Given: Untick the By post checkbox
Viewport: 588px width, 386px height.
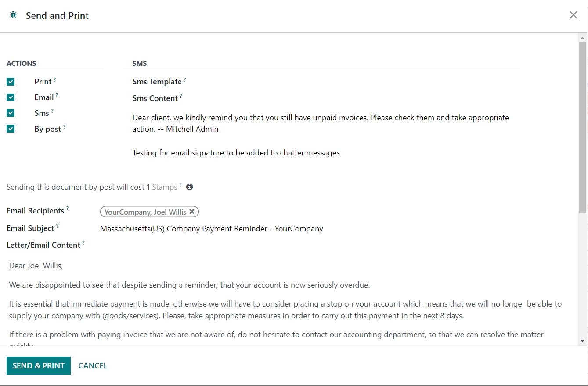Looking at the screenshot, I should (x=11, y=129).
